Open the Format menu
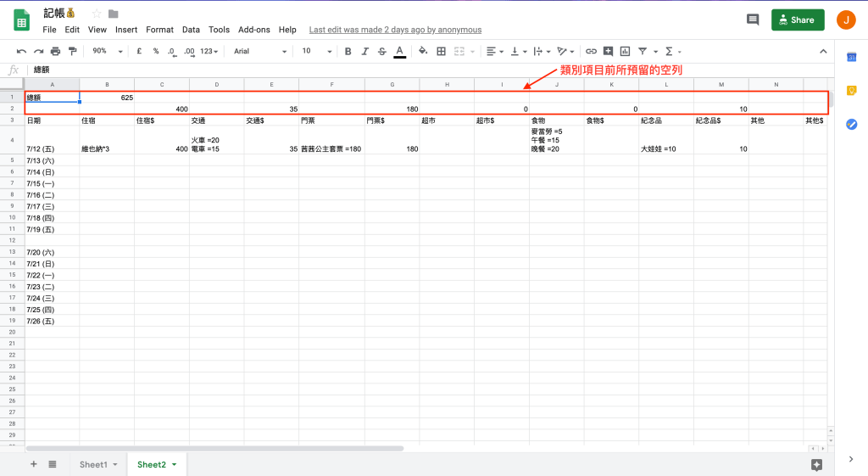Image resolution: width=868 pixels, height=476 pixels. pos(159,30)
